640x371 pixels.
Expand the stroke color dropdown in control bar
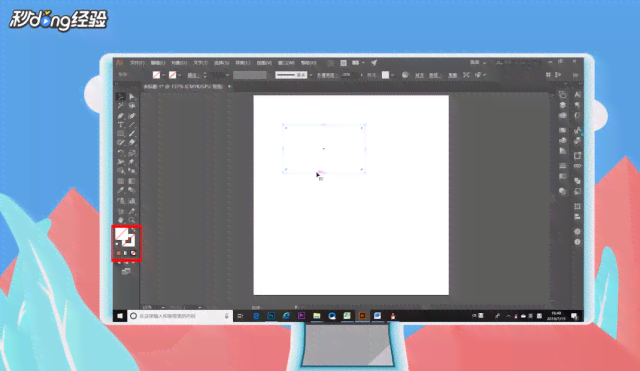coord(180,75)
